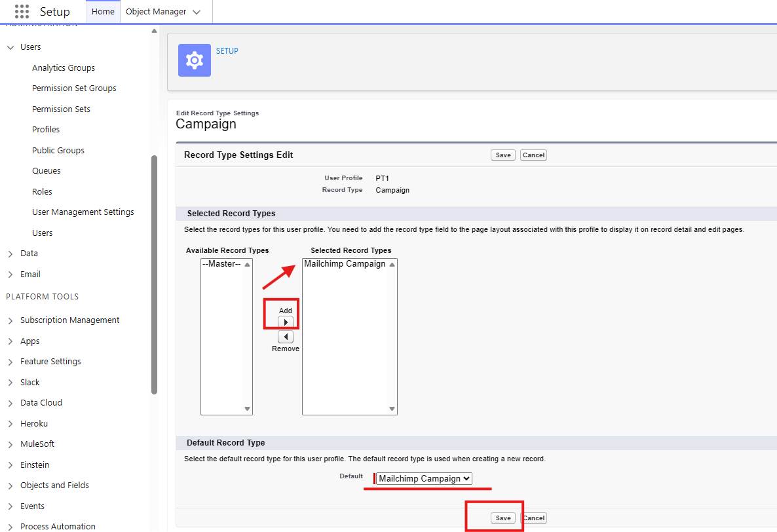Open the Users sub-item under Users

click(43, 233)
